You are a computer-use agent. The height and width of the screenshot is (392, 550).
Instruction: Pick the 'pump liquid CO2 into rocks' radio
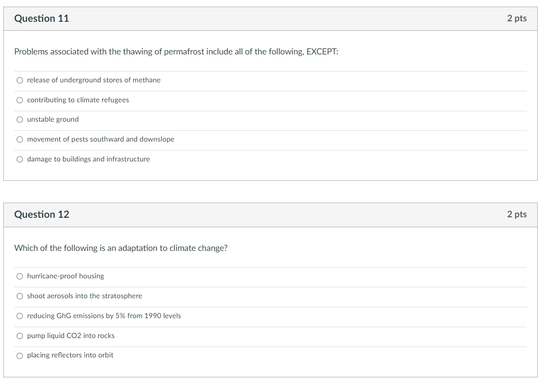click(19, 336)
